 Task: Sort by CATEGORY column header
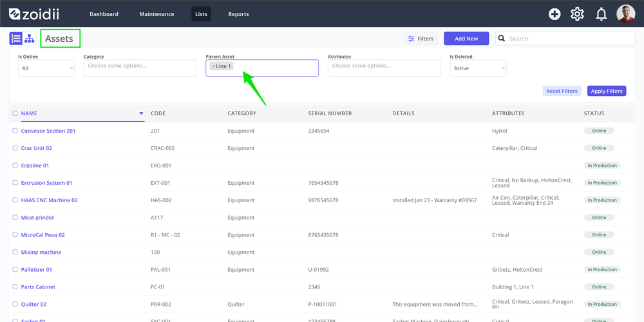[x=242, y=113]
